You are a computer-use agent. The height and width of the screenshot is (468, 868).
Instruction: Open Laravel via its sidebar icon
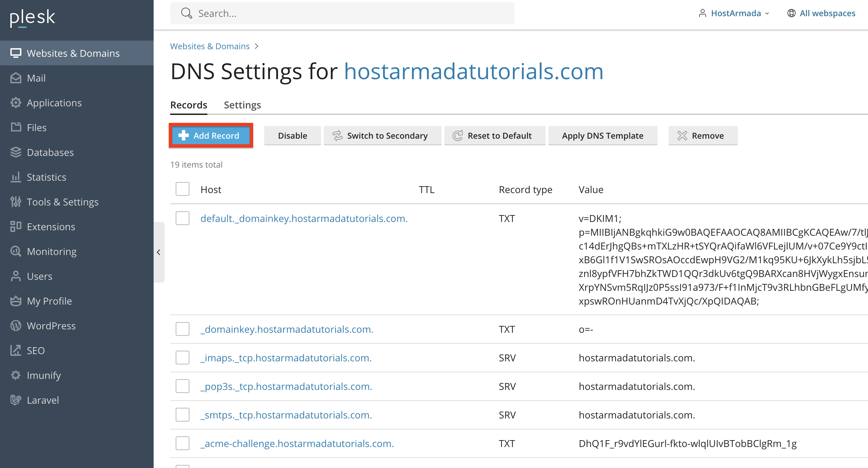[x=16, y=400]
